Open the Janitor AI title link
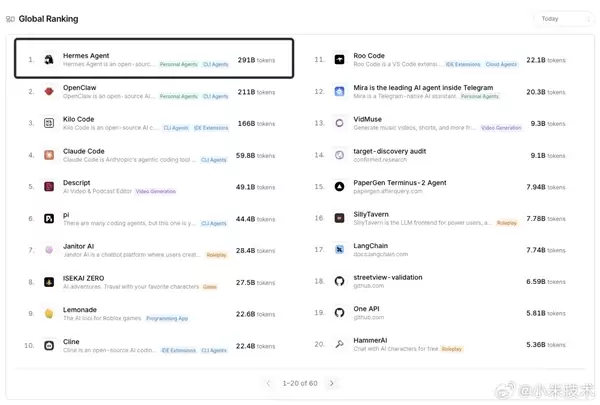Viewport: 600px width, 405px height. [78, 246]
